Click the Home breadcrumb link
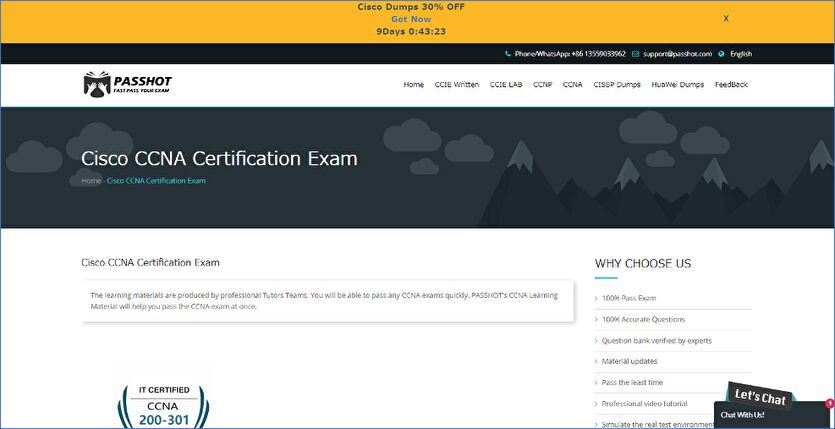 coord(91,180)
